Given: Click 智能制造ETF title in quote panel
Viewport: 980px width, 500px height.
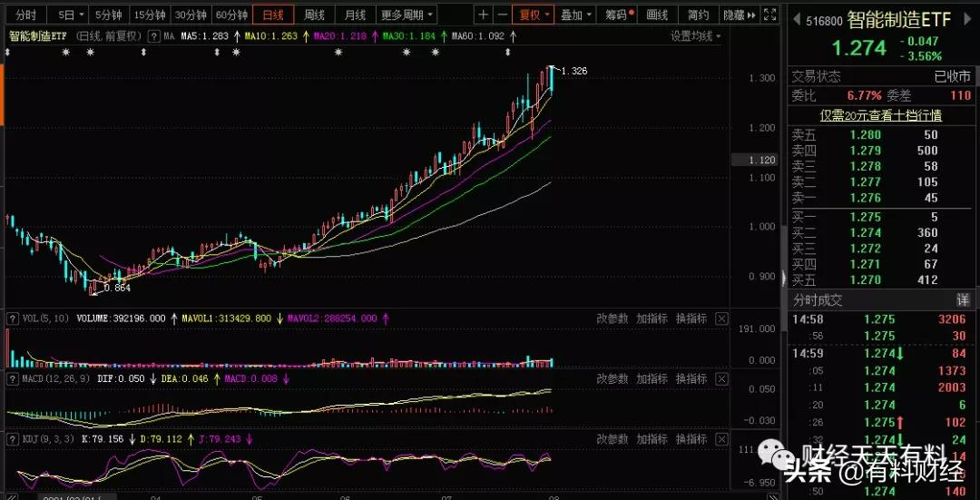Looking at the screenshot, I should click(x=898, y=20).
